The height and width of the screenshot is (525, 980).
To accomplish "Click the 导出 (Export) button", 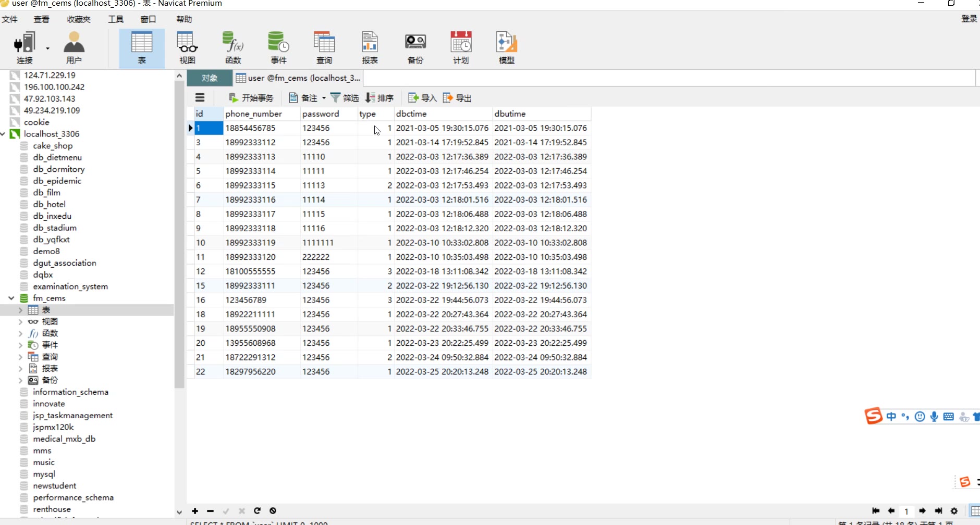I will click(x=457, y=98).
